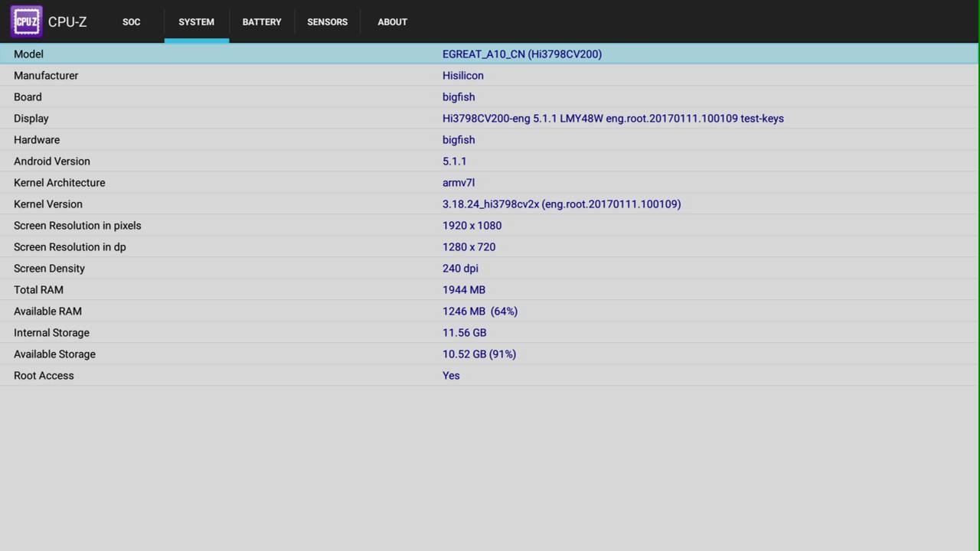The height and width of the screenshot is (551, 980).
Task: Click the CPU-Z title text
Action: point(67,21)
